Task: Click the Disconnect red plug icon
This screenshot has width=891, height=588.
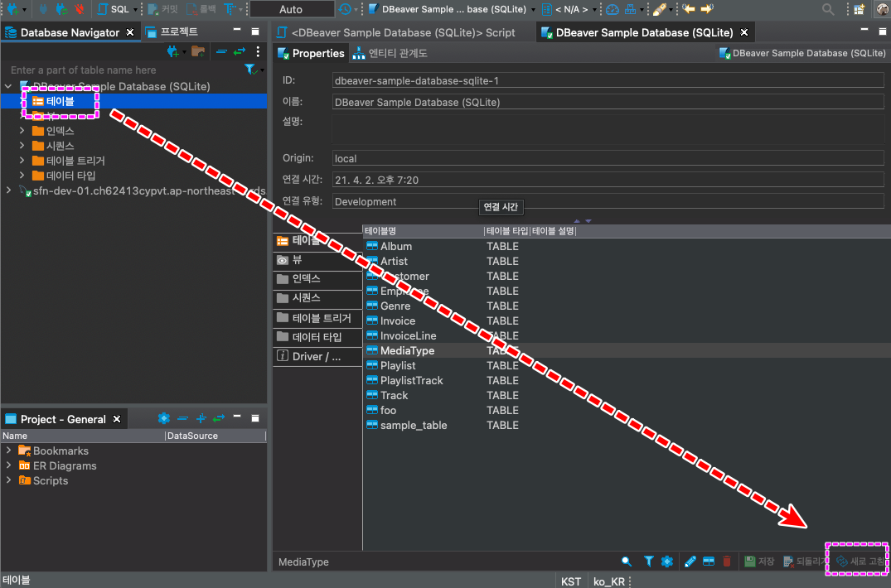Action: click(80, 9)
